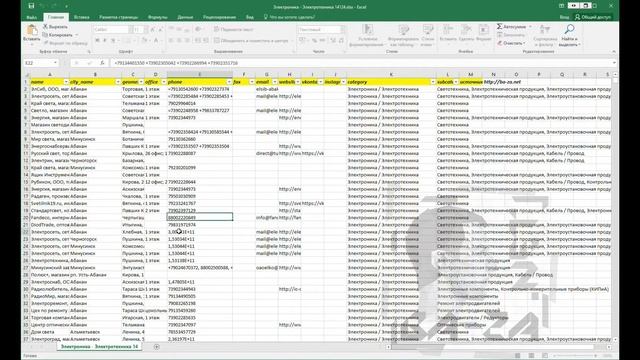This screenshot has height=360, width=640.
Task: Switch to the Вставка ribbon tab
Action: [x=82, y=17]
